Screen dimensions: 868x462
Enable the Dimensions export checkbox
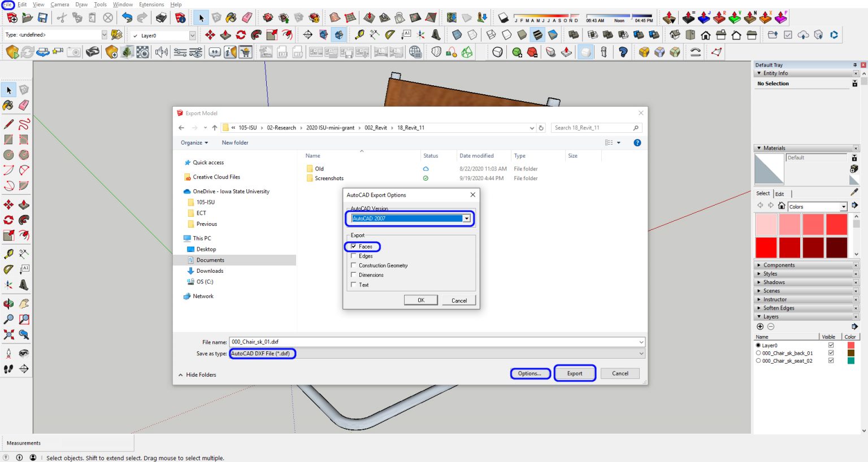(354, 275)
